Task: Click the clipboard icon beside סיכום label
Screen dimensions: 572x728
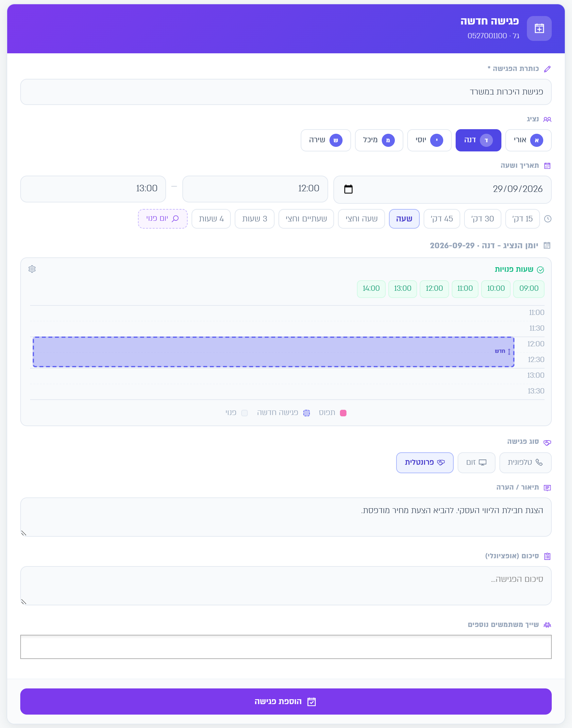Action: pyautogui.click(x=547, y=556)
